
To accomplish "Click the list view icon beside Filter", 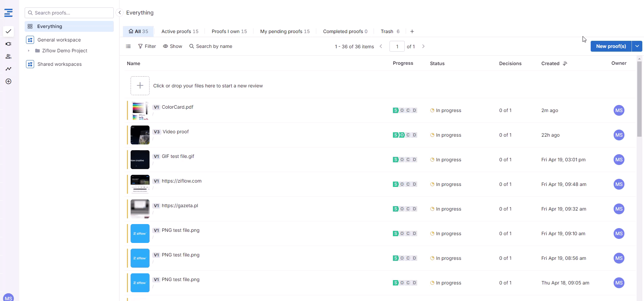I will point(128,46).
